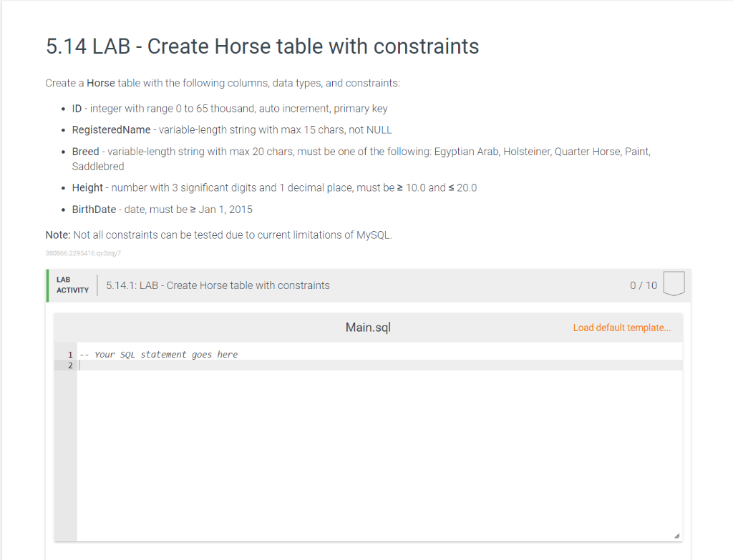Select the Main.sql file label
The height and width of the screenshot is (560, 733).
[367, 327]
